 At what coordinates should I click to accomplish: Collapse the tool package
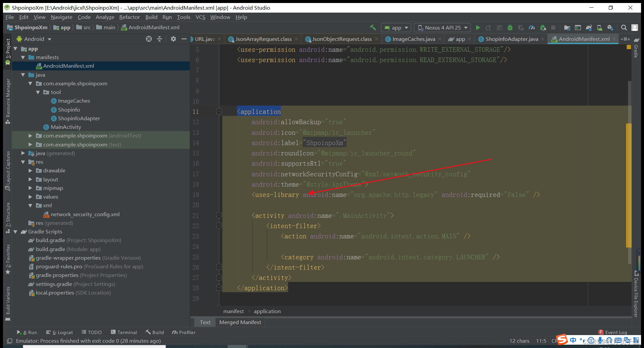38,92
